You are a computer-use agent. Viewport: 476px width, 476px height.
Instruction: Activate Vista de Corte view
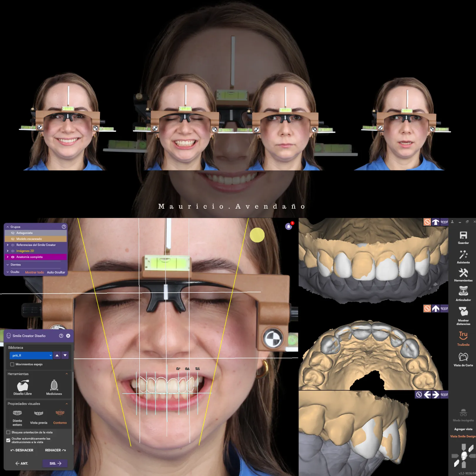click(463, 357)
